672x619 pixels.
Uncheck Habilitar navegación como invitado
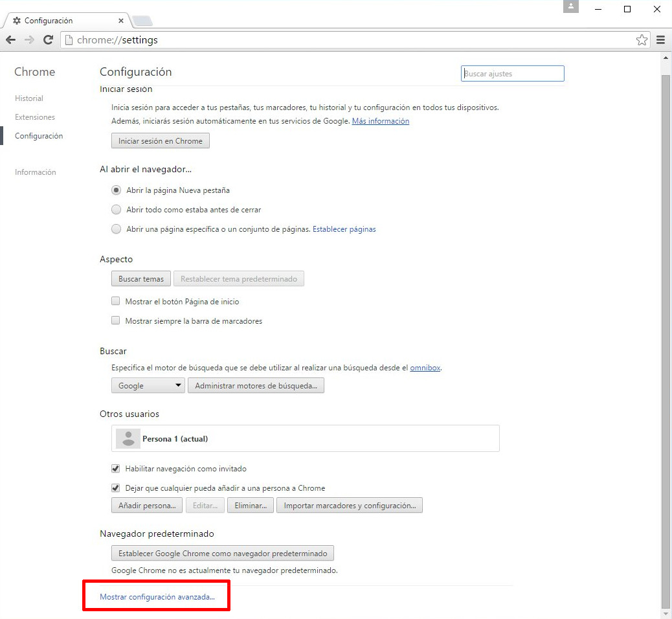click(x=116, y=468)
